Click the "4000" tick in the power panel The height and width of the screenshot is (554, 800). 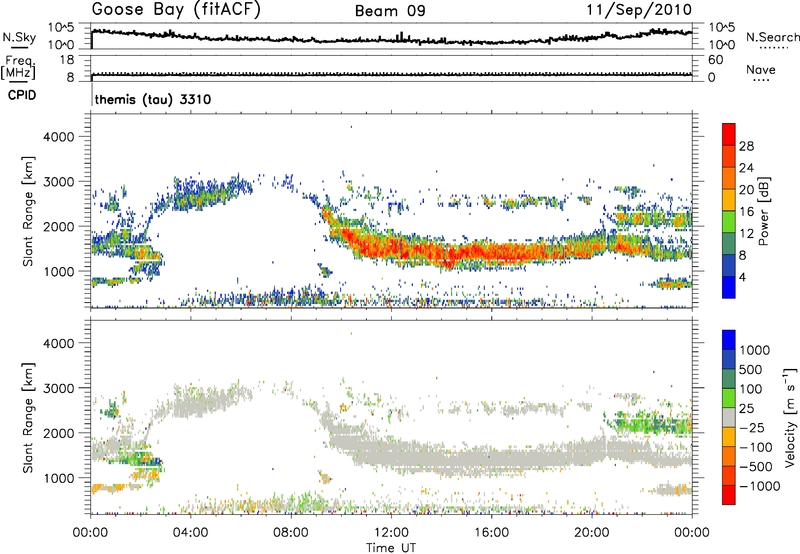coord(59,137)
